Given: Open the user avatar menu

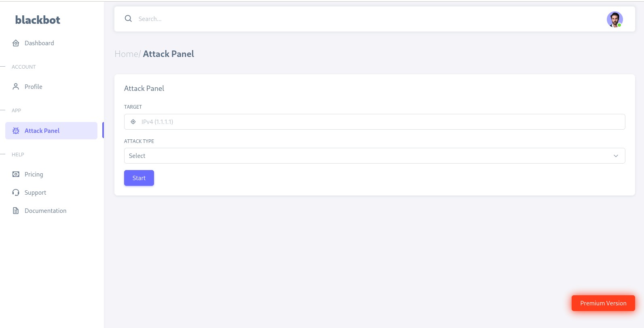Looking at the screenshot, I should (x=614, y=19).
